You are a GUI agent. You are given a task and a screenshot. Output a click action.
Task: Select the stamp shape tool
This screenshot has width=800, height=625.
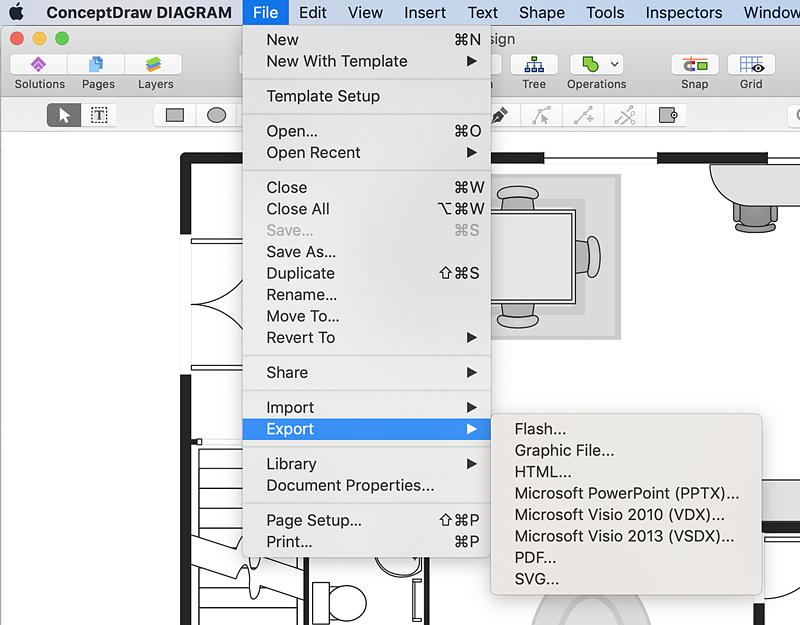[667, 115]
